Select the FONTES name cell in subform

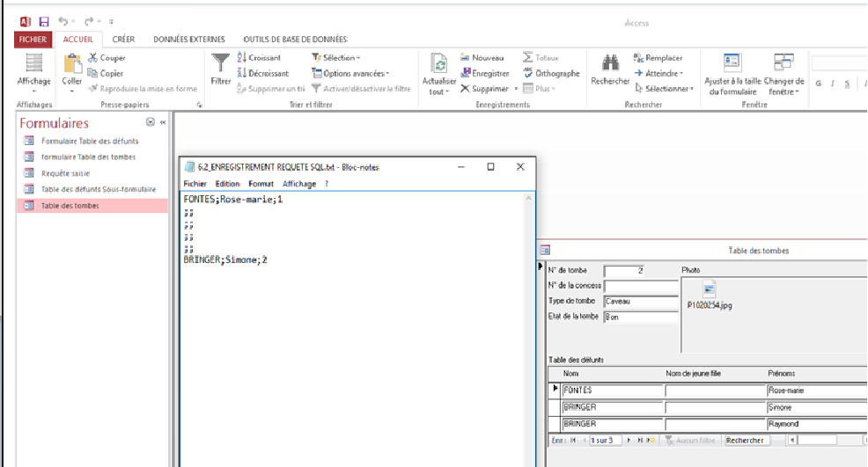[612, 390]
